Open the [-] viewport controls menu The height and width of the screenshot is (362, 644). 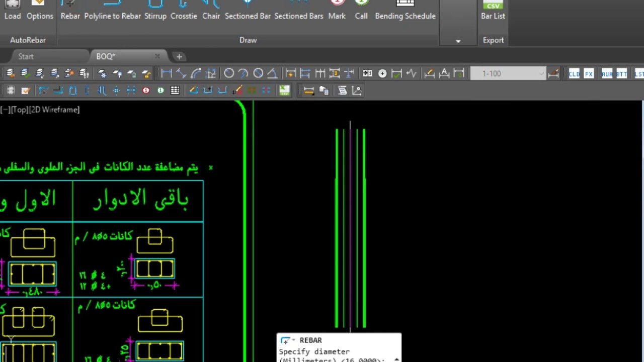[x=5, y=109]
